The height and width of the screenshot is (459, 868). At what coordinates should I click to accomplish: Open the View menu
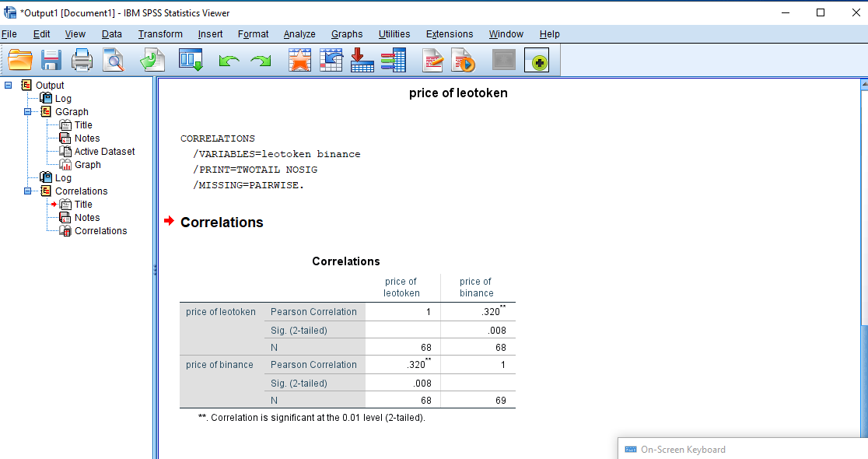click(75, 33)
